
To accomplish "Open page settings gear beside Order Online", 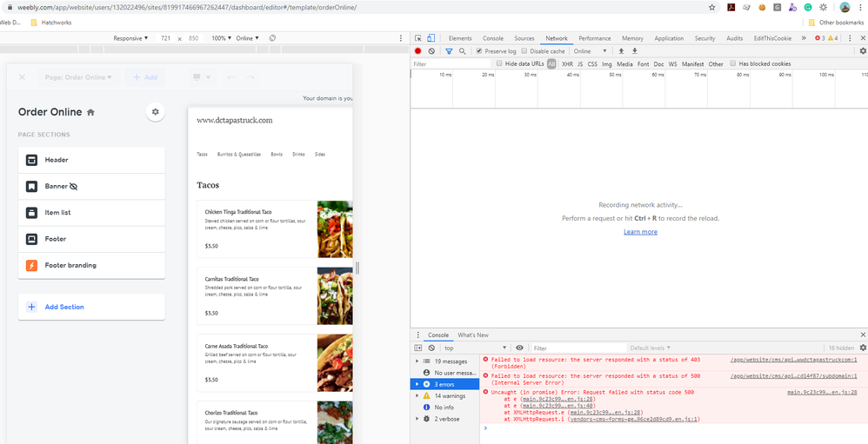I will click(155, 112).
